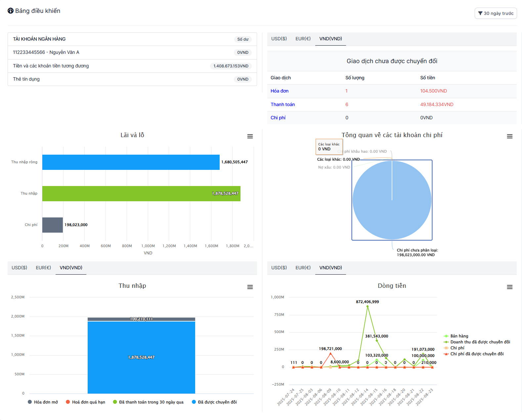Toggle Đã thanh toán trong 30 ngày qua legend

click(148, 402)
